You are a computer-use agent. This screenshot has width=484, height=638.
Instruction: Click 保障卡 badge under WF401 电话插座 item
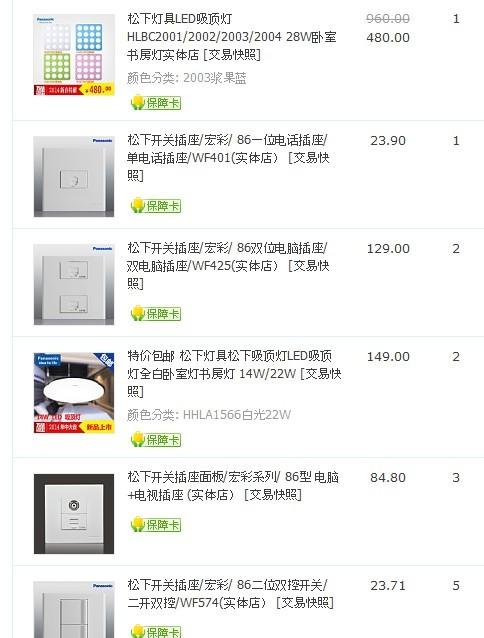pos(156,205)
